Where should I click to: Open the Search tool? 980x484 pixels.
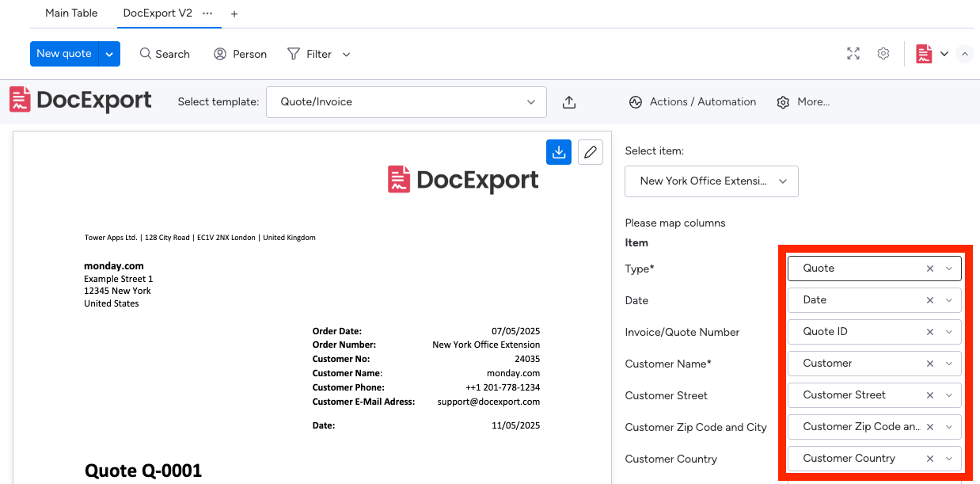(165, 54)
